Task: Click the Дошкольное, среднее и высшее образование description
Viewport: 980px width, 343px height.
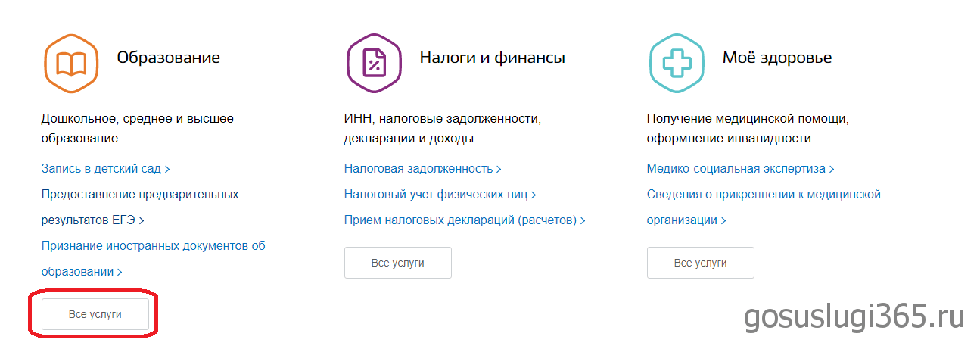Action: [137, 119]
